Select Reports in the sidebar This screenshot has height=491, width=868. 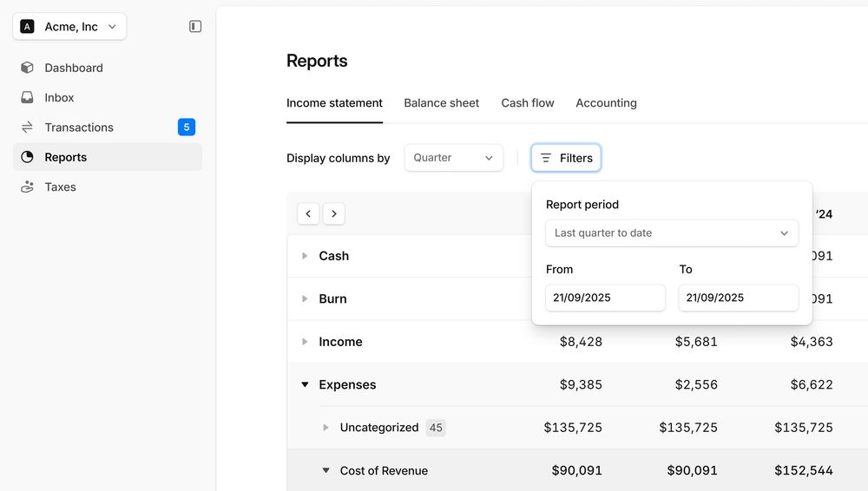(x=108, y=157)
